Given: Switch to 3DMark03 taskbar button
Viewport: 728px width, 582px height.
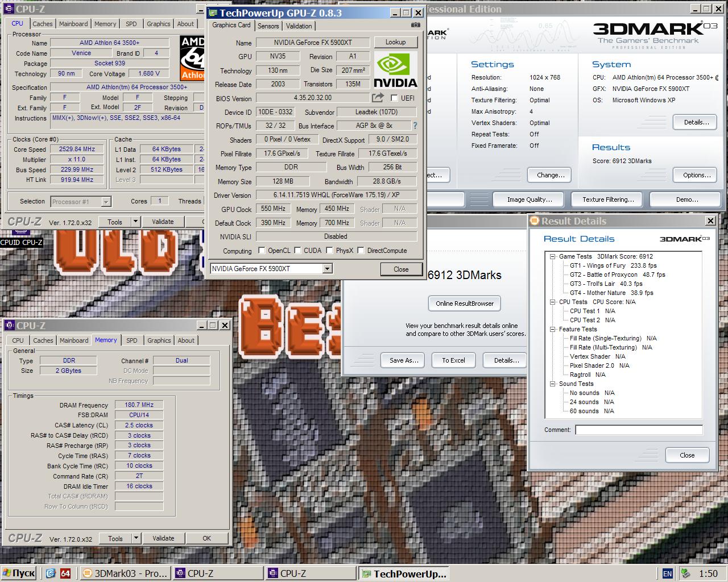Looking at the screenshot, I should tap(125, 573).
